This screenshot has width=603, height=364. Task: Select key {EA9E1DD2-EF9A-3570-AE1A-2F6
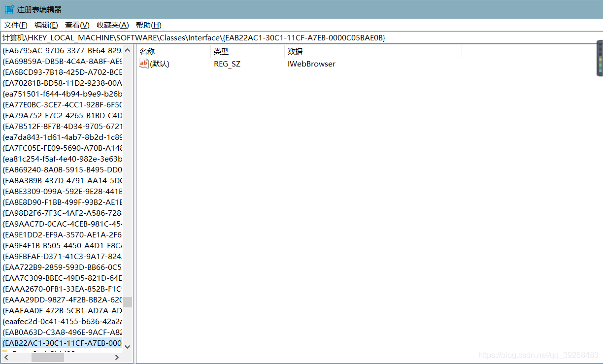(62, 234)
